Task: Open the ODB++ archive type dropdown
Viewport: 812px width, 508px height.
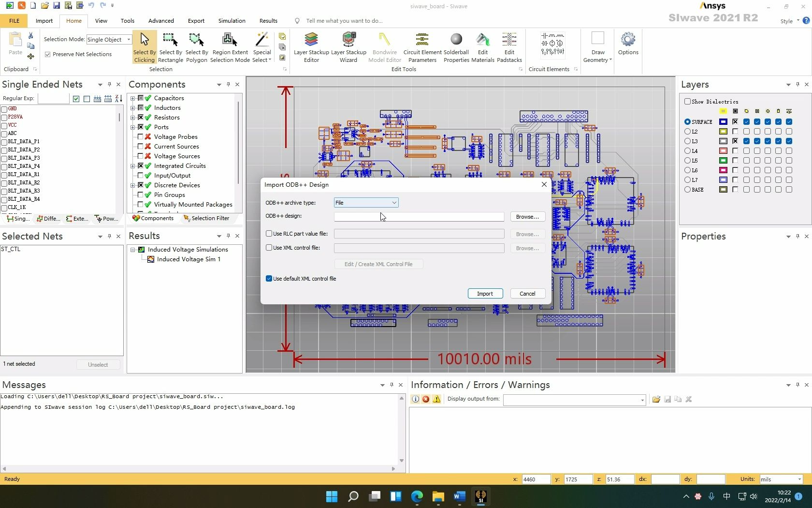Action: point(394,202)
